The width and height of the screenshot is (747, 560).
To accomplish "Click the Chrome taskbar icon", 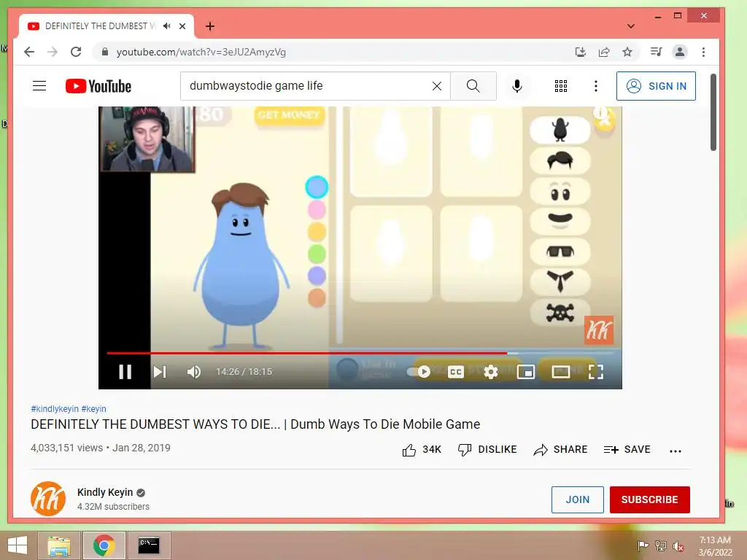I will pyautogui.click(x=104, y=545).
